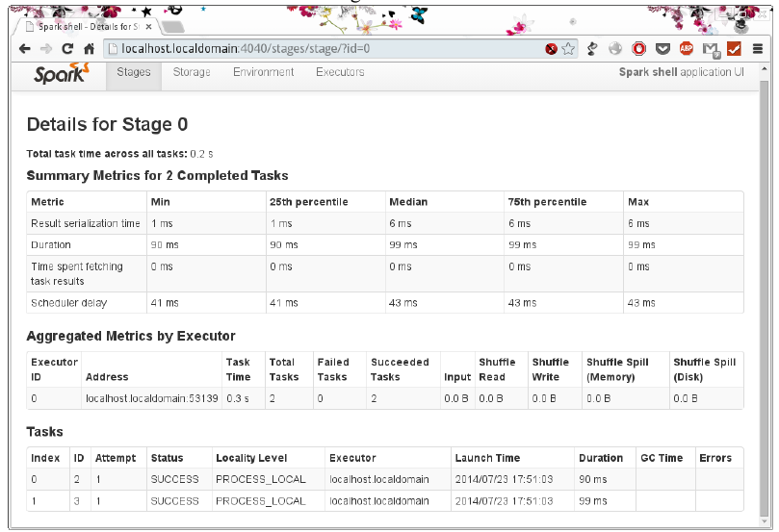Bookmark this page with the star icon
The height and width of the screenshot is (532, 779).
tap(568, 49)
